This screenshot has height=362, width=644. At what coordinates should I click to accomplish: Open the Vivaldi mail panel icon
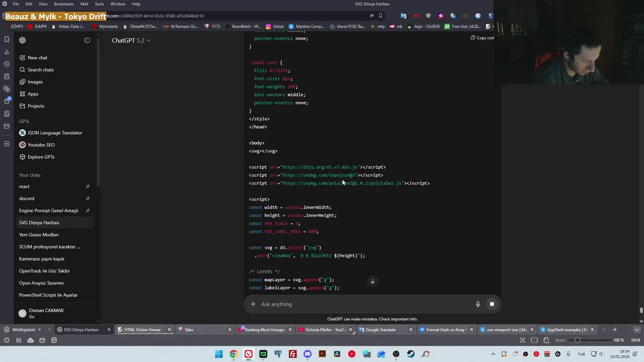click(7, 126)
